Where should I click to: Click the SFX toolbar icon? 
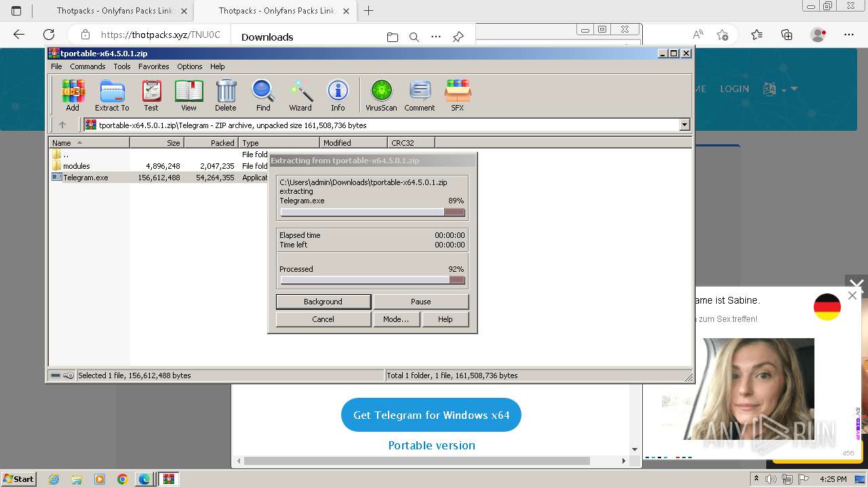point(458,95)
